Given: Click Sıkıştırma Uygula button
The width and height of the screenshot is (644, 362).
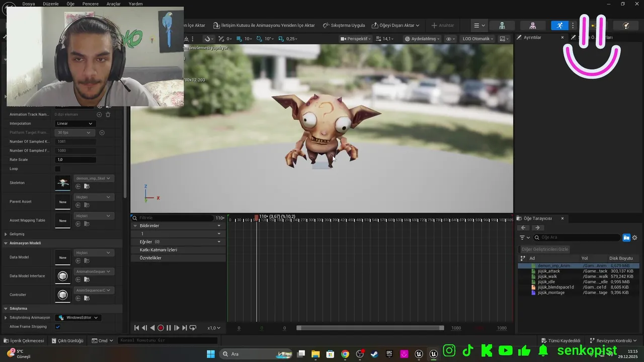Looking at the screenshot, I should [344, 26].
